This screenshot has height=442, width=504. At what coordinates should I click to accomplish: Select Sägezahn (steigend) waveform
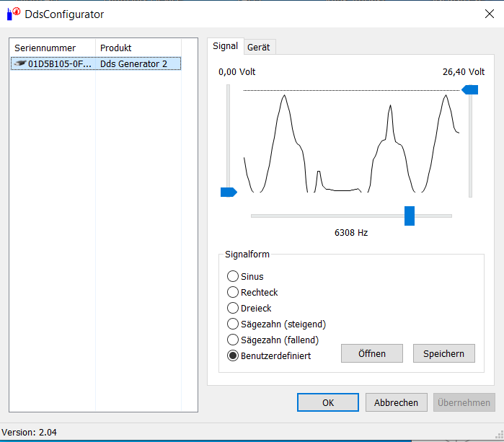coord(233,324)
